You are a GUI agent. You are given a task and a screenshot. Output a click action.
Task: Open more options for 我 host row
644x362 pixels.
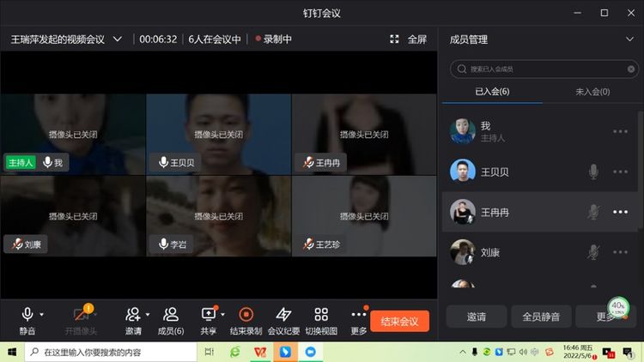coord(620,131)
